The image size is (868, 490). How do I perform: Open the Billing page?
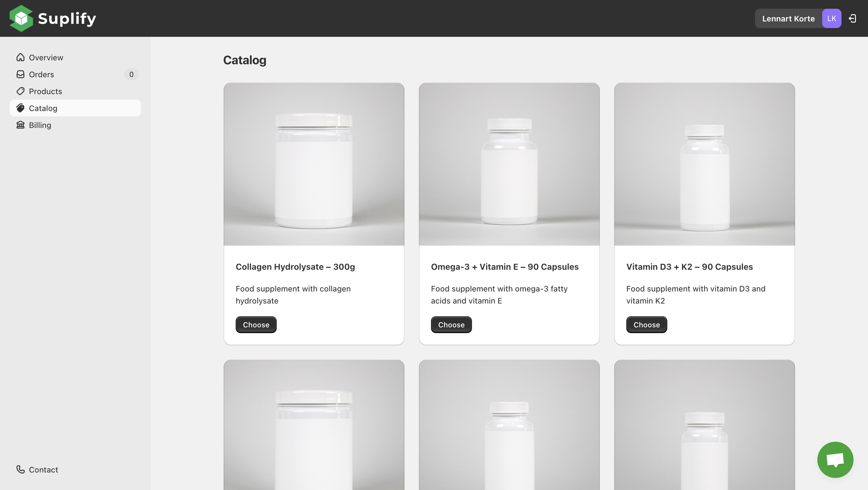click(40, 125)
